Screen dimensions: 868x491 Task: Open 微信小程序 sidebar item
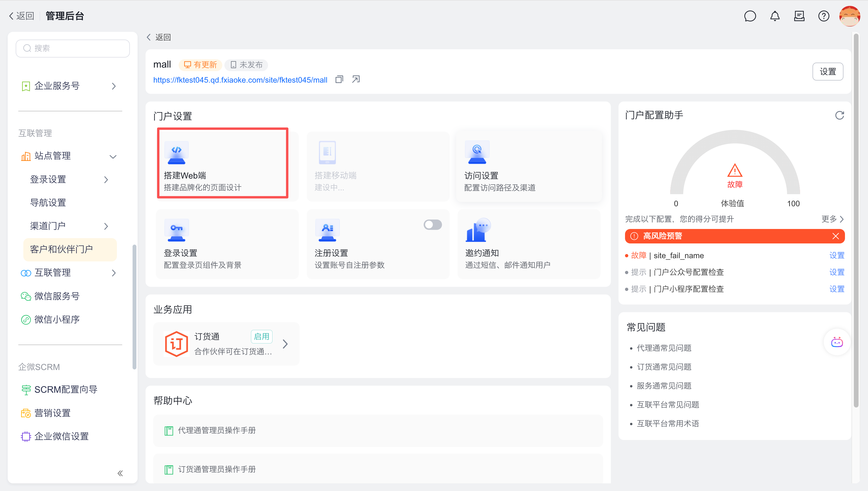pos(57,319)
